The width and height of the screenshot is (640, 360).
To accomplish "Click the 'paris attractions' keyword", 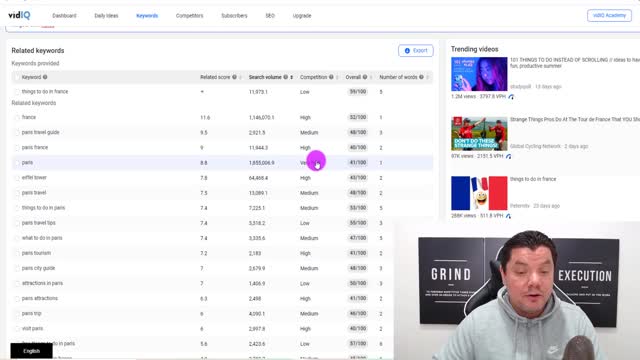I will pyautogui.click(x=40, y=298).
